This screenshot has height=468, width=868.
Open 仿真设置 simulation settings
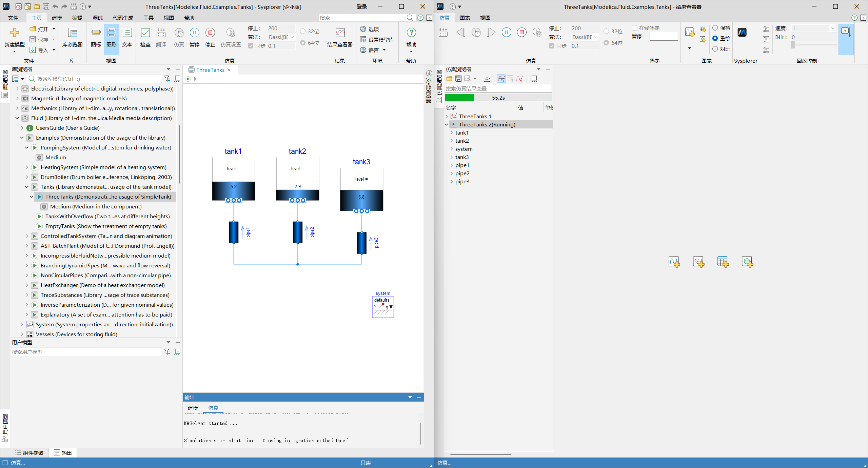click(231, 33)
